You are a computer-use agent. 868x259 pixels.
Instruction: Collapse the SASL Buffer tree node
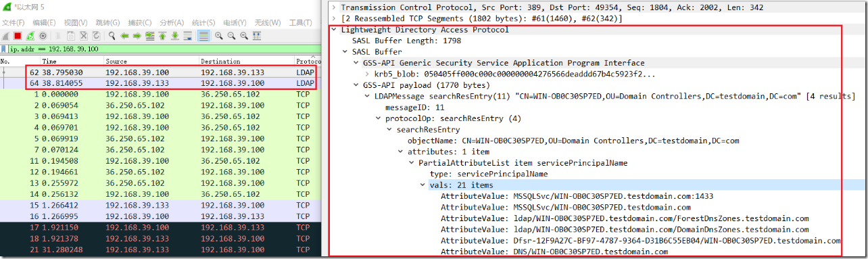(x=345, y=51)
